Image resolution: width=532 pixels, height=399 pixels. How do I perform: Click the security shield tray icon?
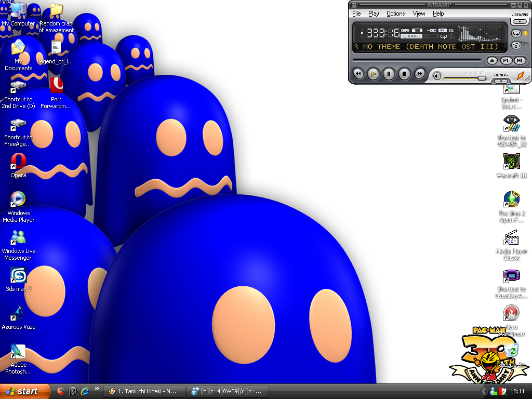click(x=502, y=392)
